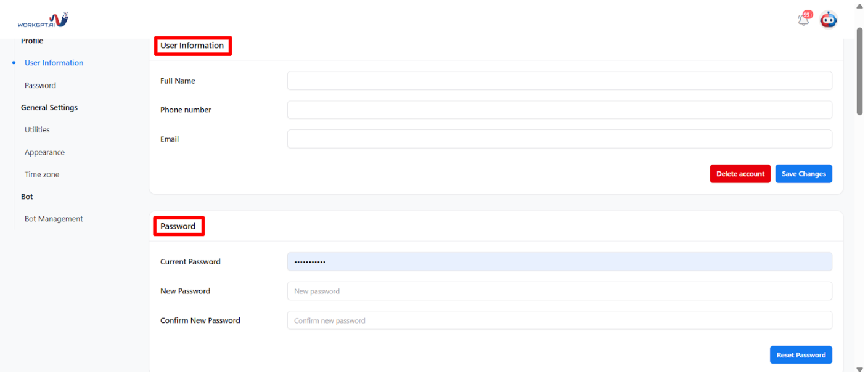Image resolution: width=868 pixels, height=379 pixels.
Task: Click the New Password field
Action: pyautogui.click(x=559, y=291)
